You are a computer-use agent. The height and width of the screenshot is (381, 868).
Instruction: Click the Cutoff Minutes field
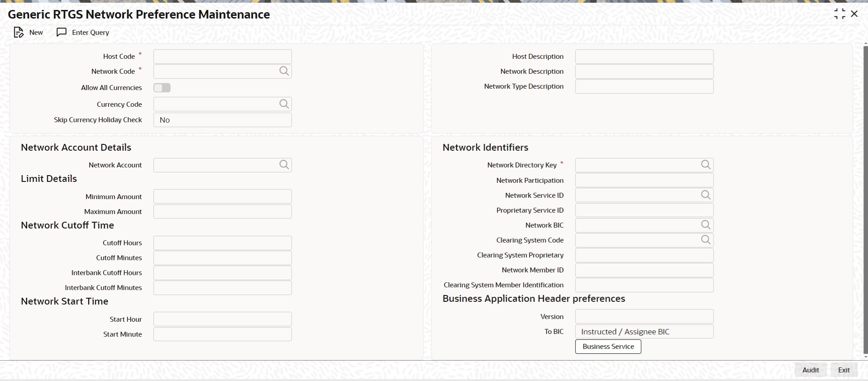point(223,258)
